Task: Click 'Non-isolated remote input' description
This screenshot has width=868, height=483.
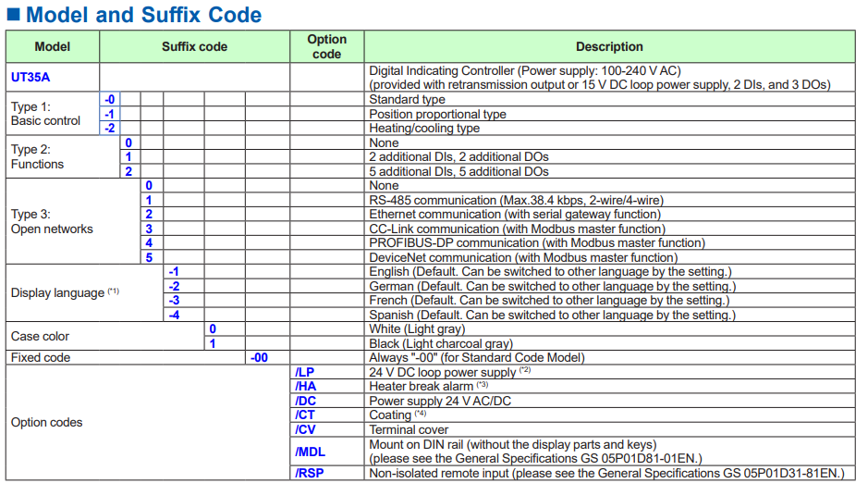Action: (606, 473)
